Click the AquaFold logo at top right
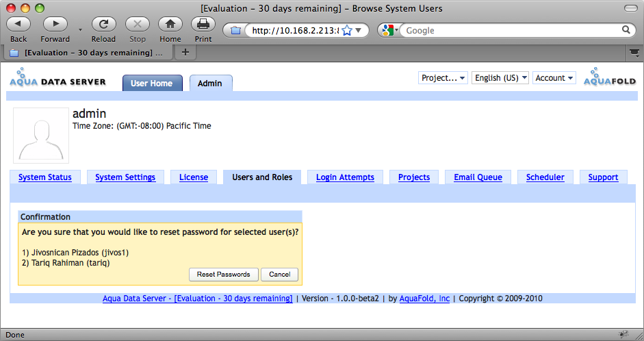The width and height of the screenshot is (644, 341). point(610,77)
